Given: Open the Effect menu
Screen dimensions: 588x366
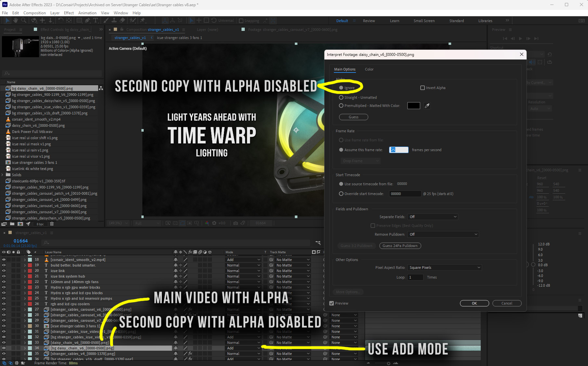Looking at the screenshot, I should pyautogui.click(x=69, y=13).
